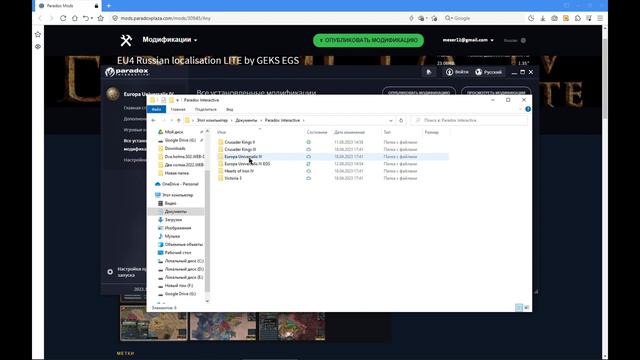Screen dimensions: 640x360
Task: Open the Hearts of Iron IV folder
Action: [x=239, y=171]
